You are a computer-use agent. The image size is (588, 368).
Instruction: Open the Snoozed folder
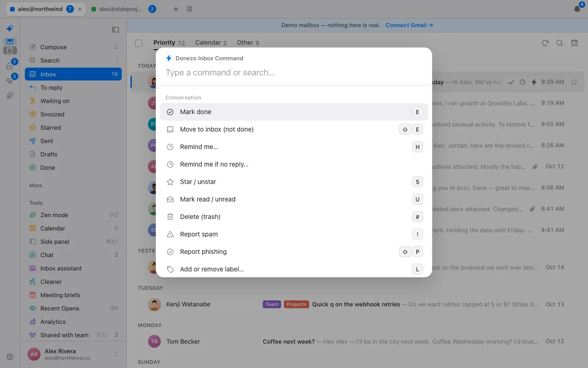[73, 114]
